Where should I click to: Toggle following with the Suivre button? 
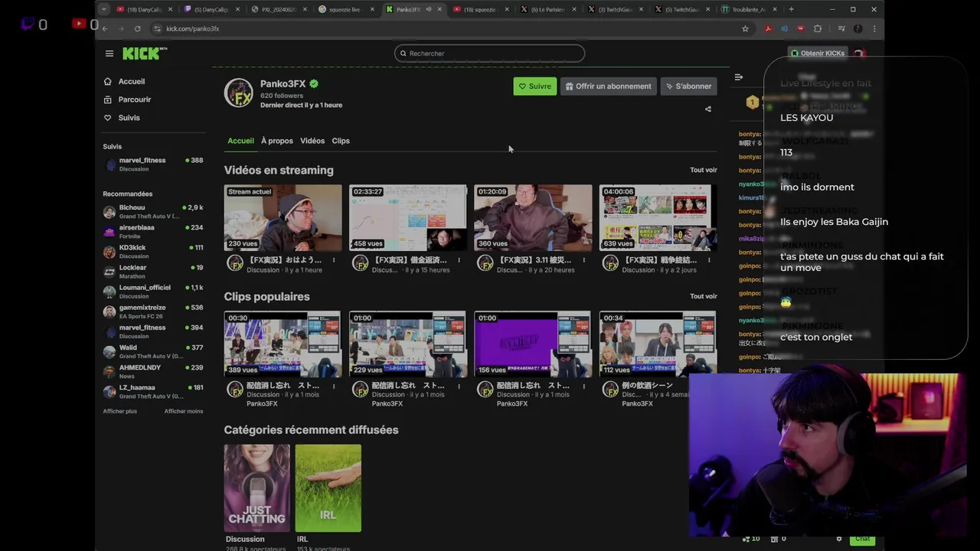click(534, 86)
